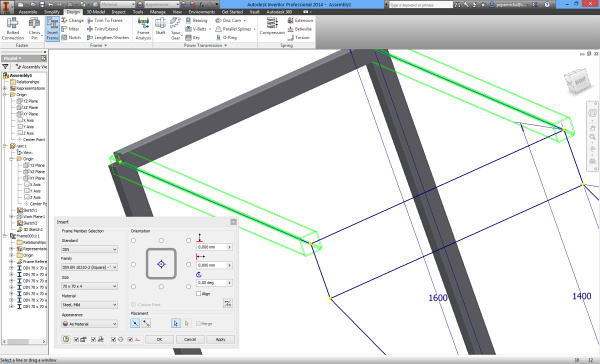Select the Miter tool
Screen dimensions: 600x364
(70, 29)
